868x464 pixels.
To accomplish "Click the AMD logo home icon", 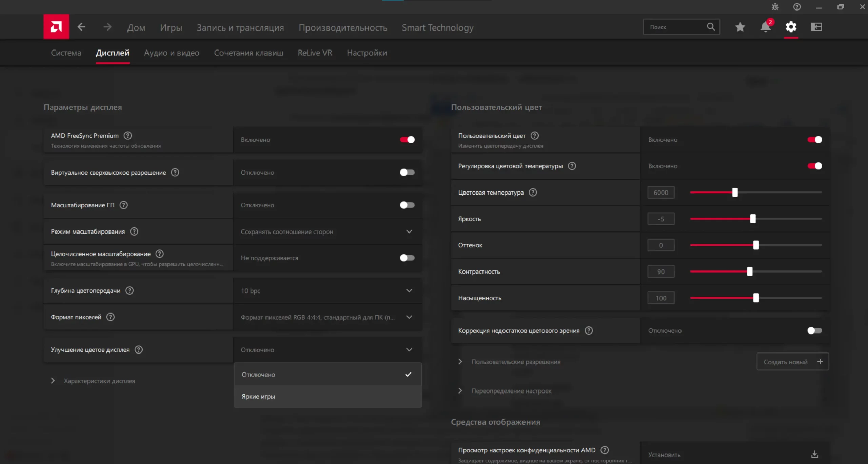I will point(56,27).
